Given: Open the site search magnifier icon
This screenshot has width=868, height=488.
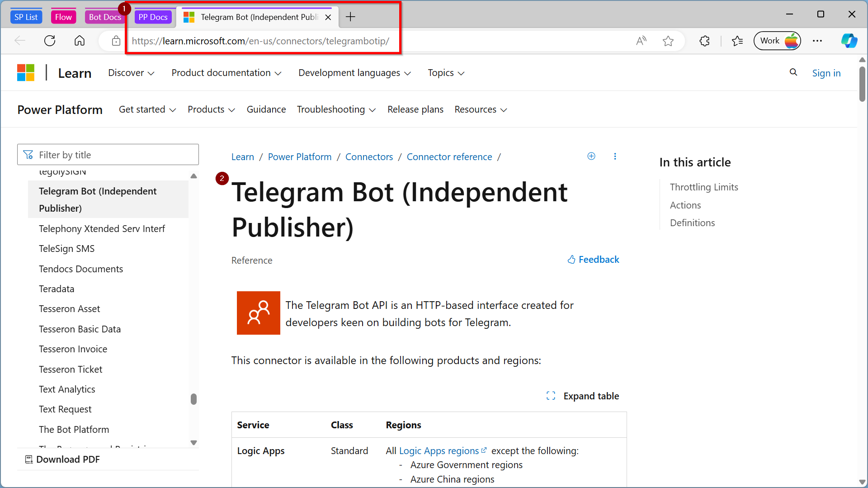Looking at the screenshot, I should (793, 72).
